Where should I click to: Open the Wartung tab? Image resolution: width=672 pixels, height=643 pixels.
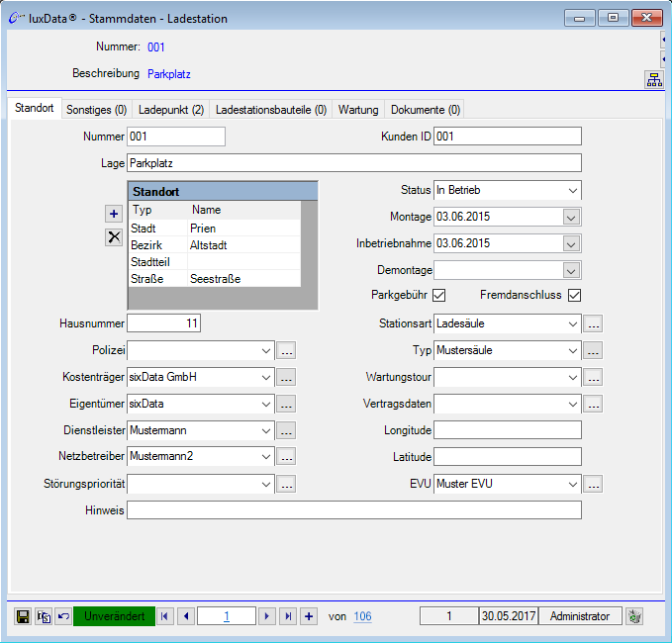(358, 110)
